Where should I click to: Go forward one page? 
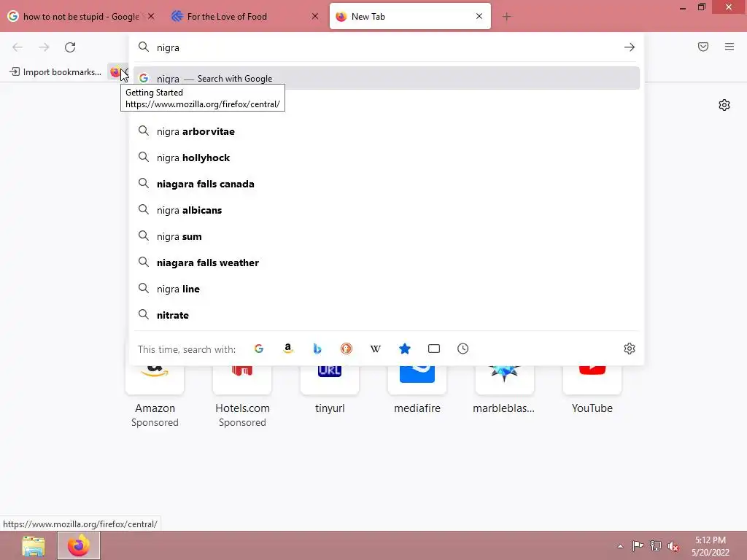coord(44,47)
